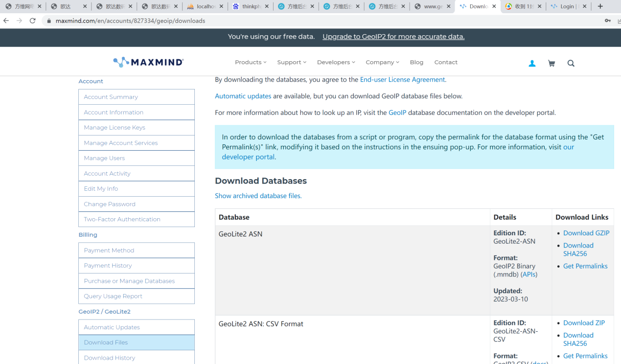Reload the page with the refresh icon
Viewport: 621px width, 364px height.
point(32,21)
